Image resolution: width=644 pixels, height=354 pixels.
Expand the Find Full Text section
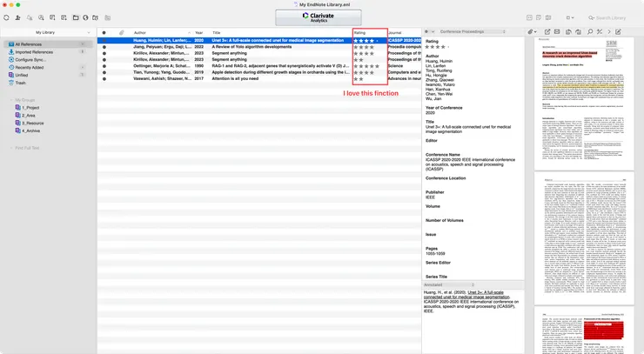pyautogui.click(x=11, y=148)
